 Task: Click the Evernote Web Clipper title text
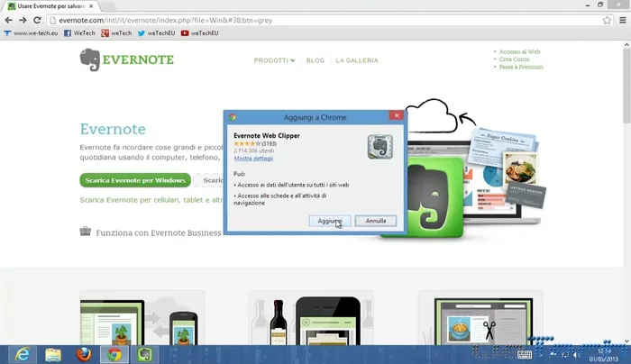click(x=267, y=135)
